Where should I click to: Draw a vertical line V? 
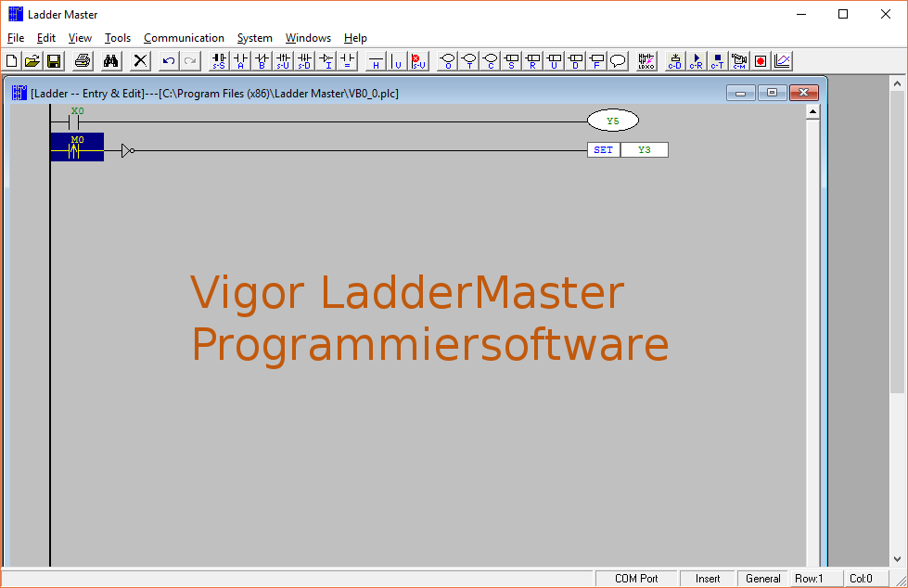coord(397,61)
